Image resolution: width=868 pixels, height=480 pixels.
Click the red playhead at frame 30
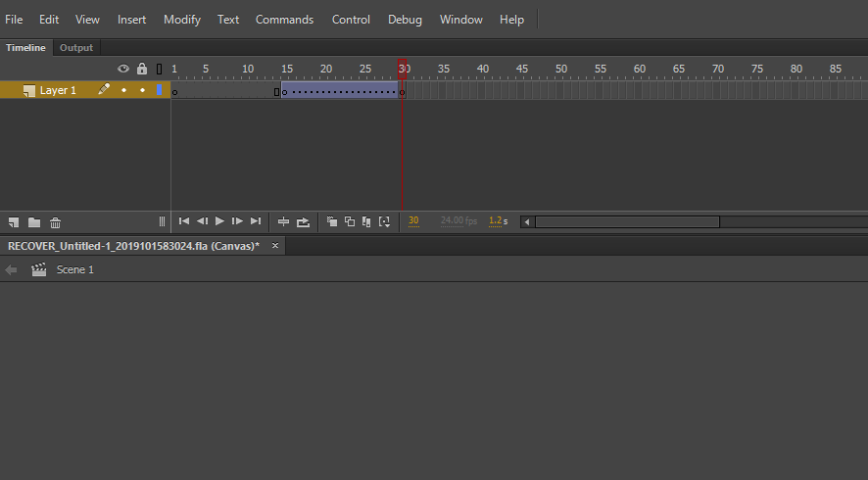pyautogui.click(x=402, y=70)
